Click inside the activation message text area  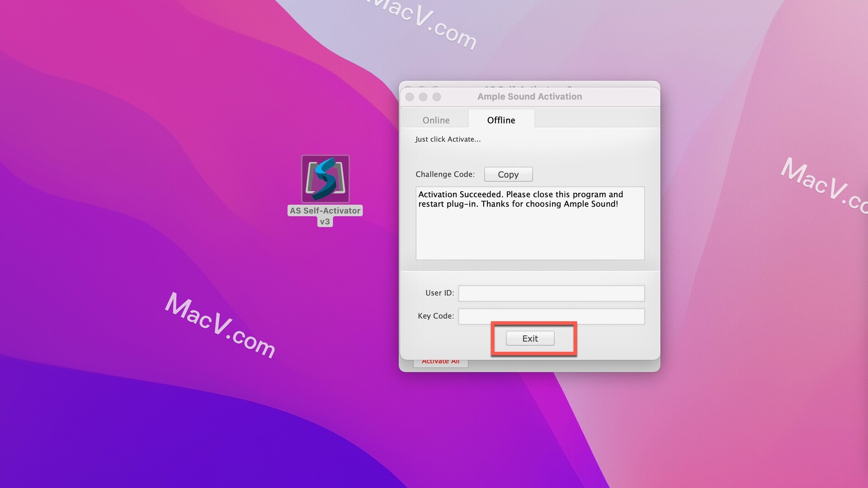(530, 224)
